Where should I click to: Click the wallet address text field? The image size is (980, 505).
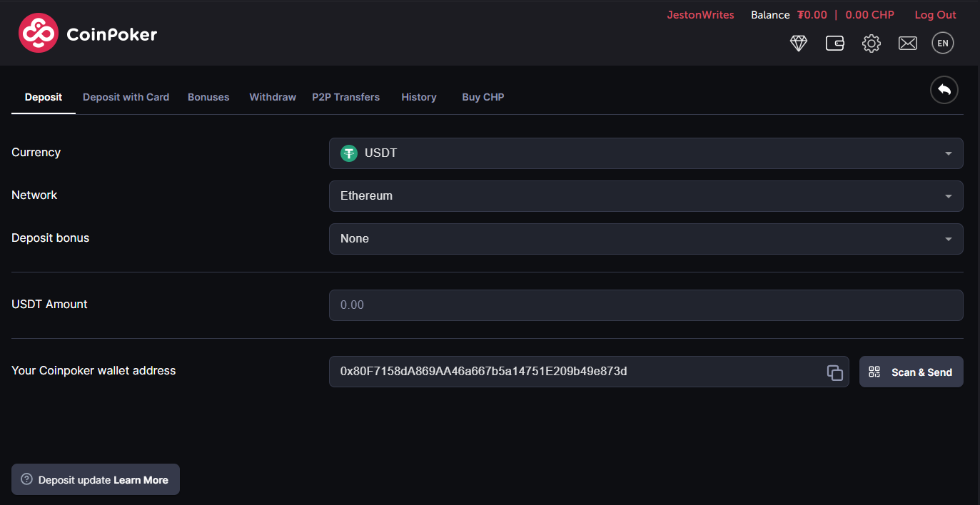pos(589,372)
